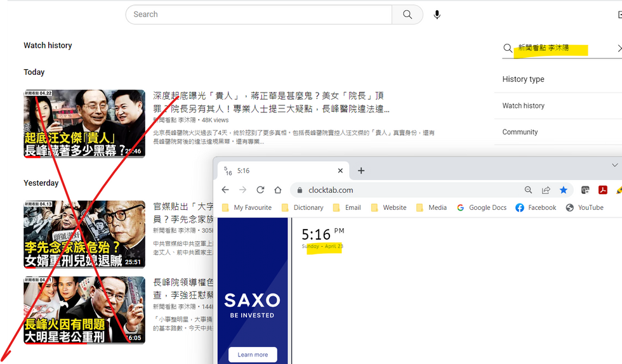Toggle the bookmark star for clocktab.com

tap(564, 190)
